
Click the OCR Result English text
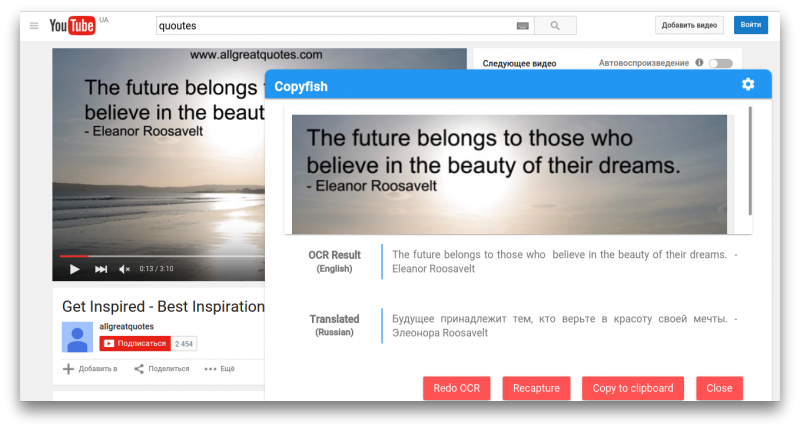(x=564, y=262)
